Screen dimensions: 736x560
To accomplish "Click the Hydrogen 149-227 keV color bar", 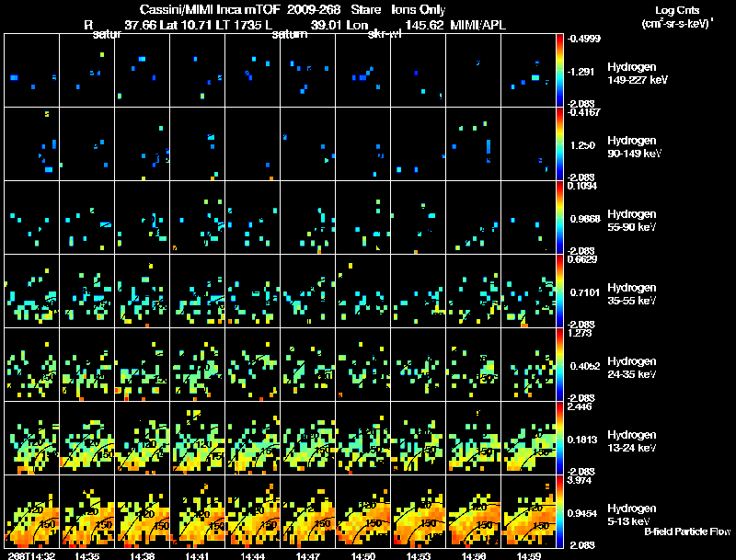I will pyautogui.click(x=559, y=71).
